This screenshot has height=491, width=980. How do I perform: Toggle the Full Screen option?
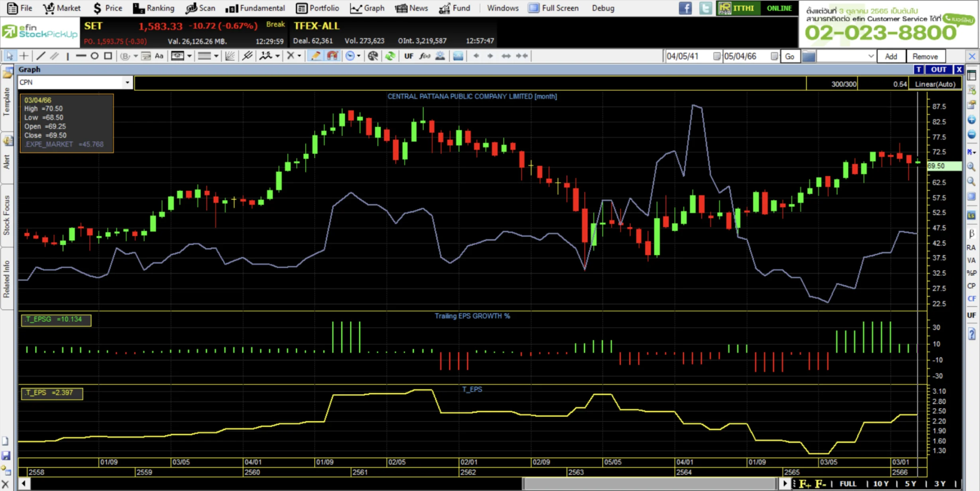pyautogui.click(x=554, y=8)
